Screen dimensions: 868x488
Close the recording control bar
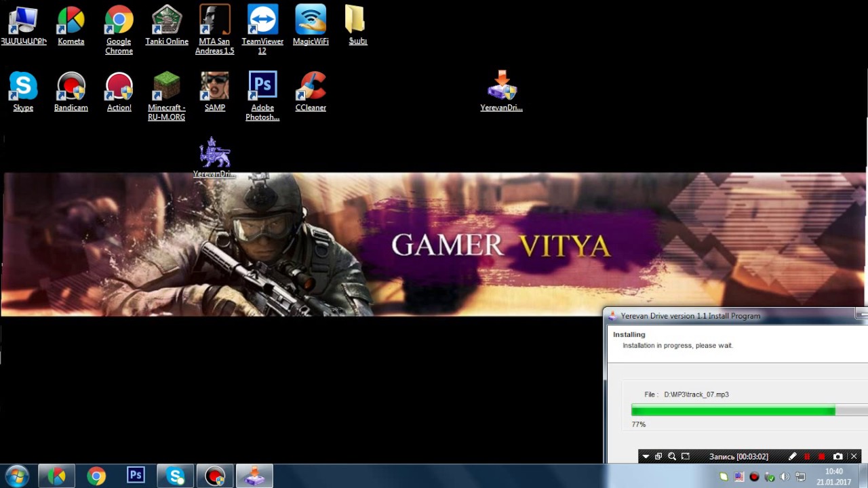pyautogui.click(x=854, y=457)
